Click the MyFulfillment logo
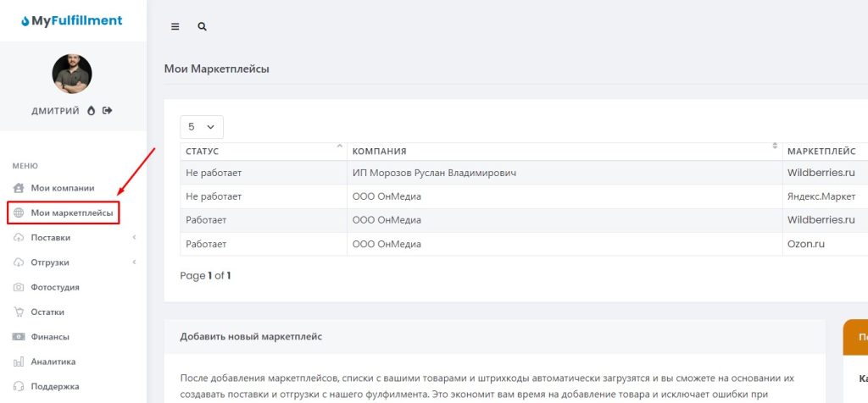Screen dimensions: 868x403 [72, 20]
